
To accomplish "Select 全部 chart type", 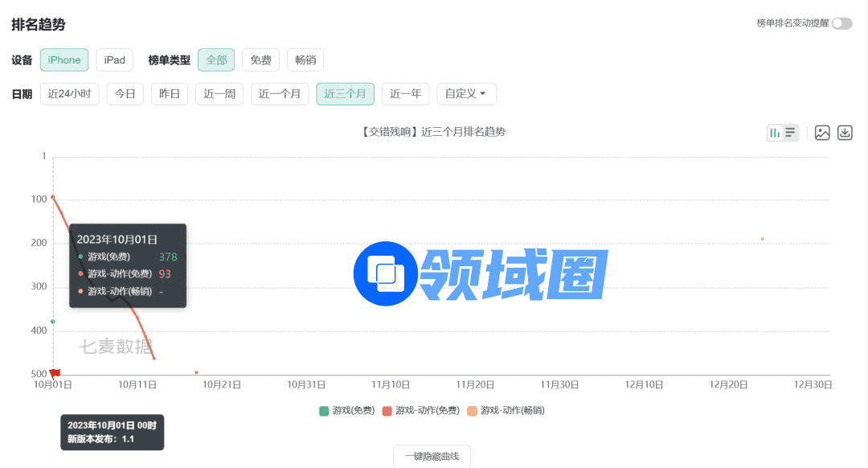I will tap(216, 60).
